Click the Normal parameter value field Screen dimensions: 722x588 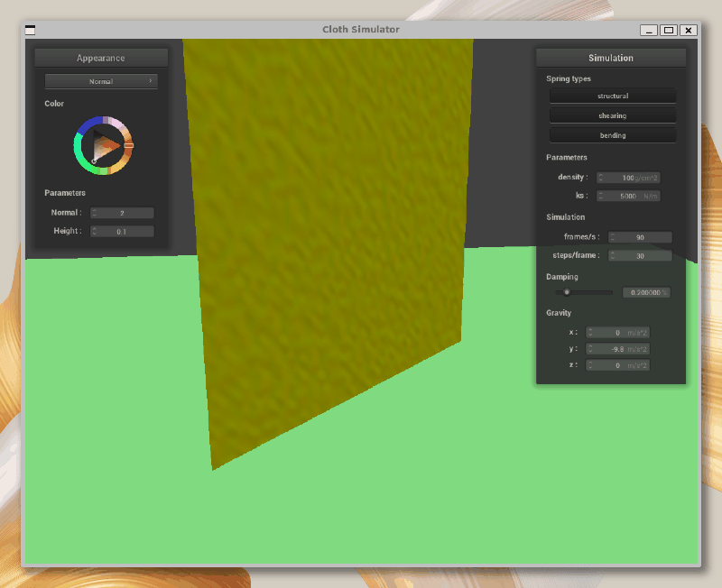point(122,213)
